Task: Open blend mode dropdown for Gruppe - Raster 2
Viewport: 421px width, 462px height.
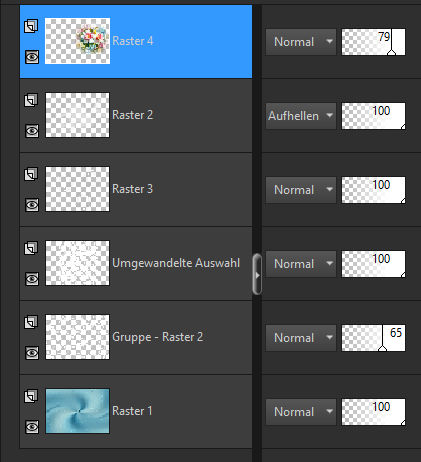Action: click(301, 338)
